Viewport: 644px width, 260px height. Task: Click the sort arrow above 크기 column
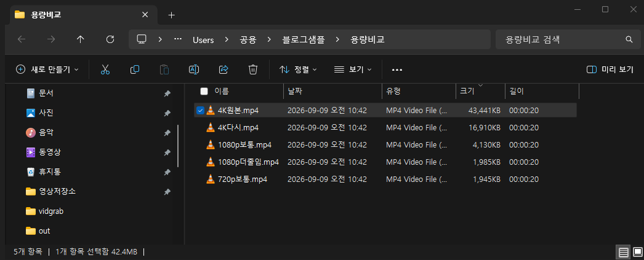pyautogui.click(x=480, y=85)
